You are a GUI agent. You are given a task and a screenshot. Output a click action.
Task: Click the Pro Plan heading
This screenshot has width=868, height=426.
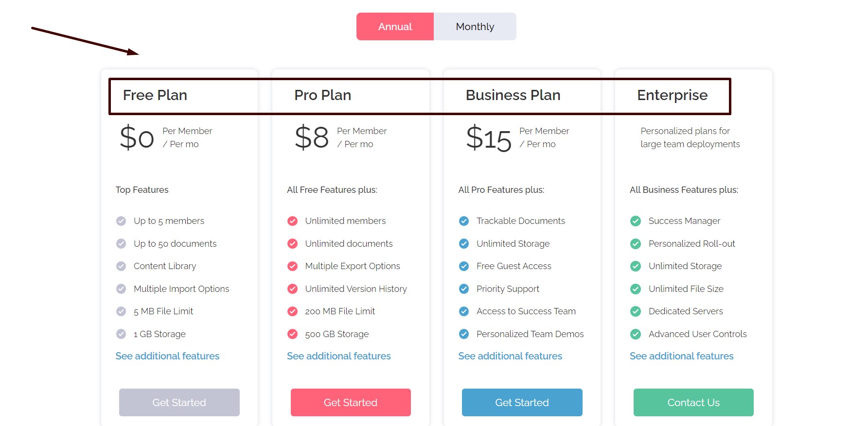click(x=322, y=95)
